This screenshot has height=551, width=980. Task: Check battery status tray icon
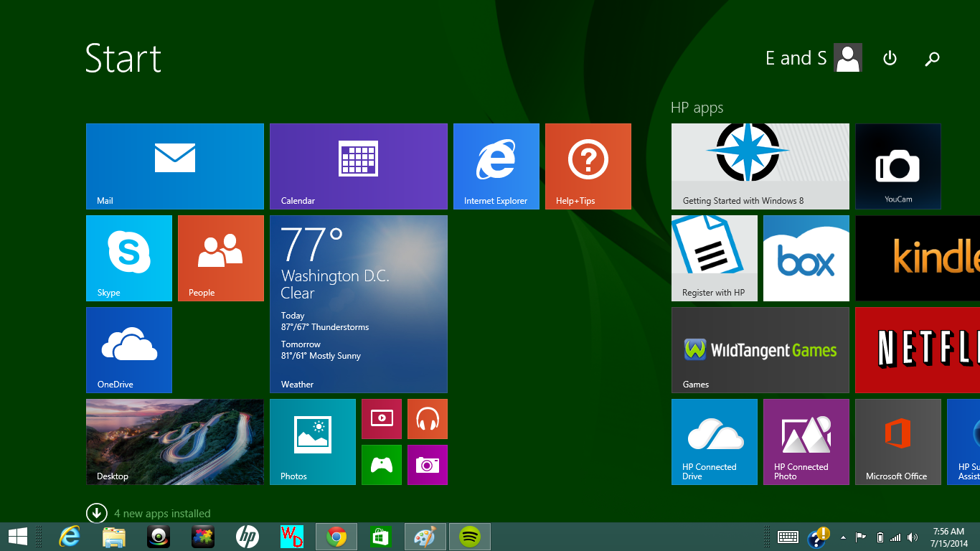pyautogui.click(x=880, y=537)
